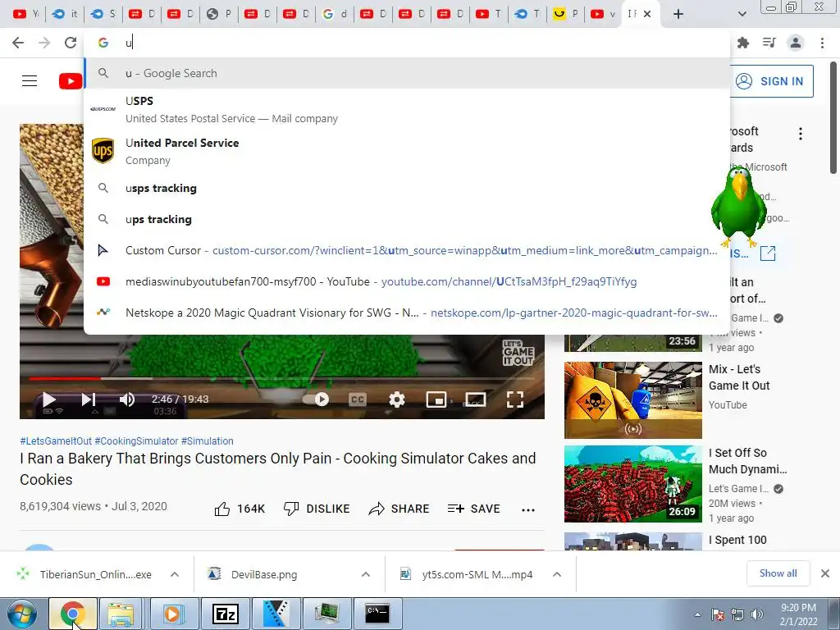Switch to theater mode

[x=475, y=399]
